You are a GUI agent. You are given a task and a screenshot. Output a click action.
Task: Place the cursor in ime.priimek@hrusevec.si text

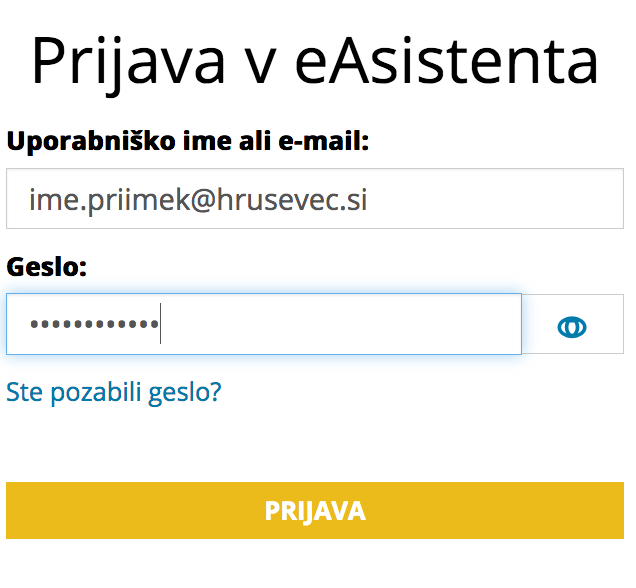[198, 200]
